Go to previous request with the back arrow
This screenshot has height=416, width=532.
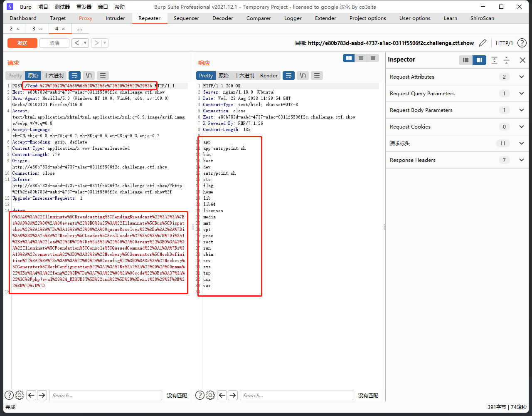click(x=77, y=43)
